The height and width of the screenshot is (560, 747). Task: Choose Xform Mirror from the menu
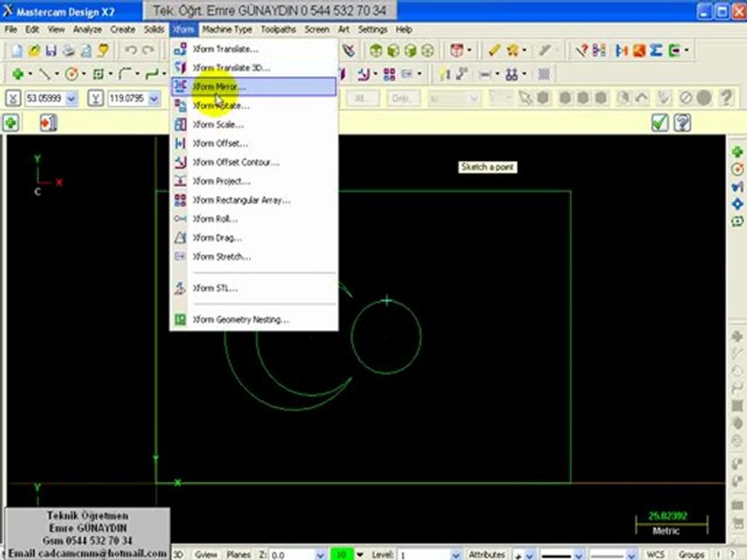254,86
